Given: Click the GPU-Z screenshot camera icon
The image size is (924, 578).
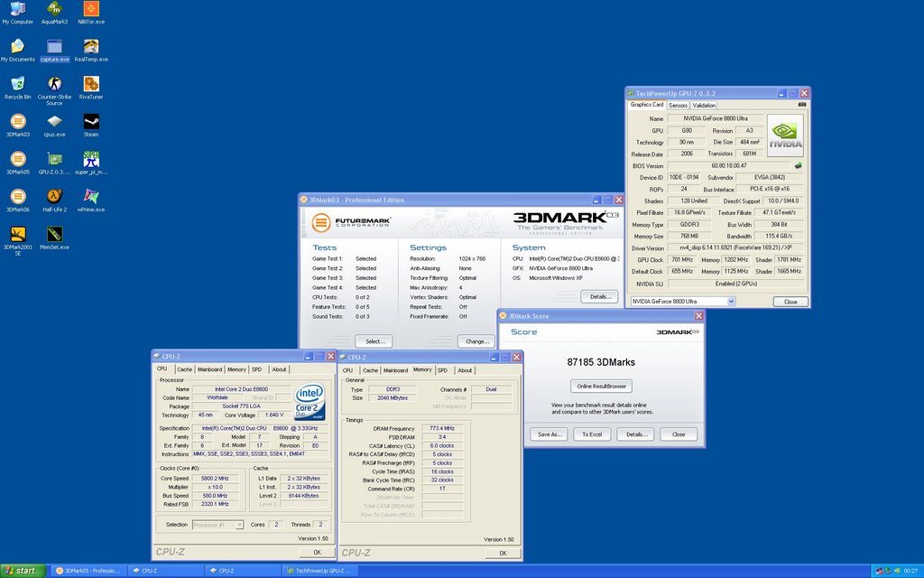Looking at the screenshot, I should (x=801, y=105).
